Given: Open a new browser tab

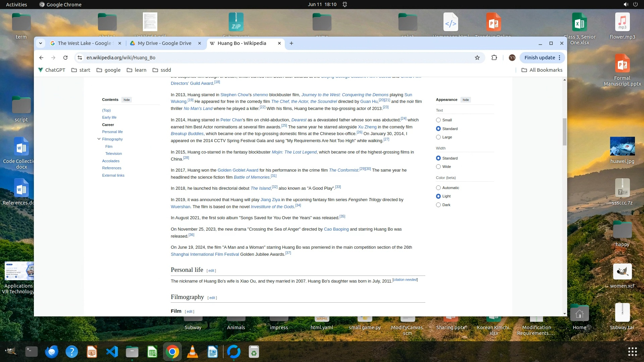Looking at the screenshot, I should 291,43.
